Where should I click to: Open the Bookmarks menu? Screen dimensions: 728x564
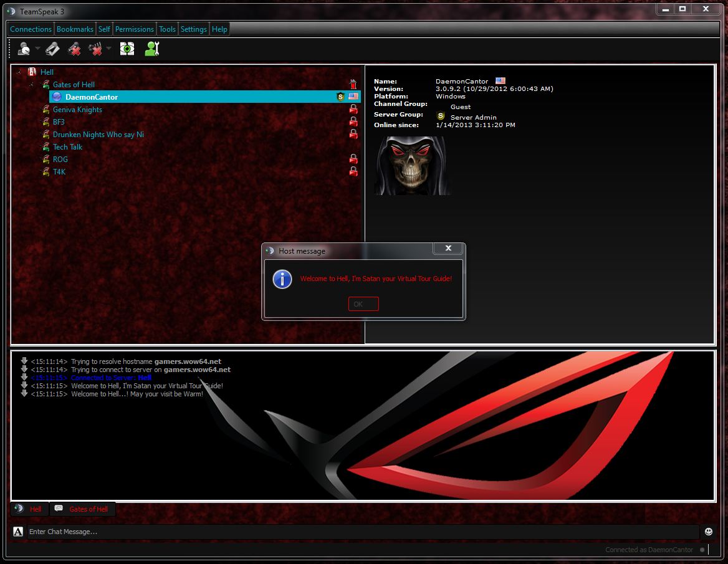(x=75, y=29)
